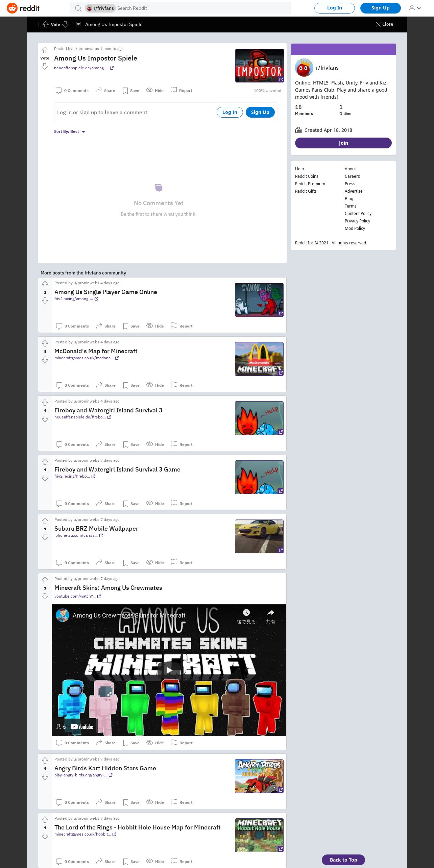
Task: Open comments on Among Us Impostor Spiele
Action: 72,91
